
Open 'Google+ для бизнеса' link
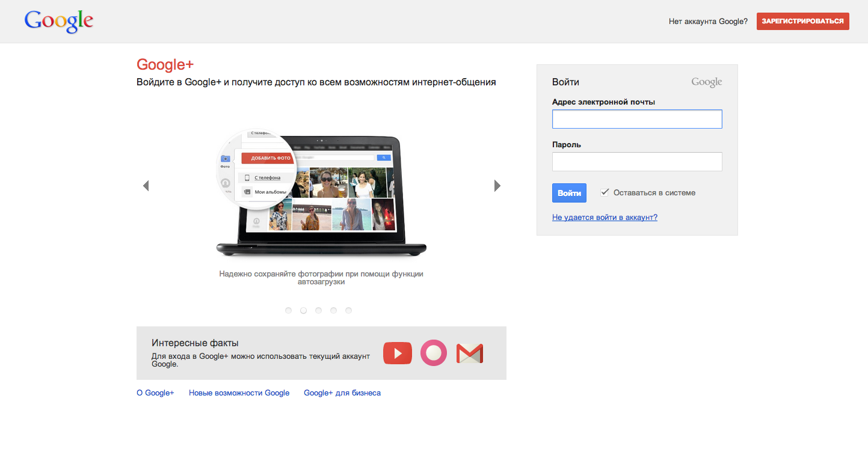click(342, 393)
